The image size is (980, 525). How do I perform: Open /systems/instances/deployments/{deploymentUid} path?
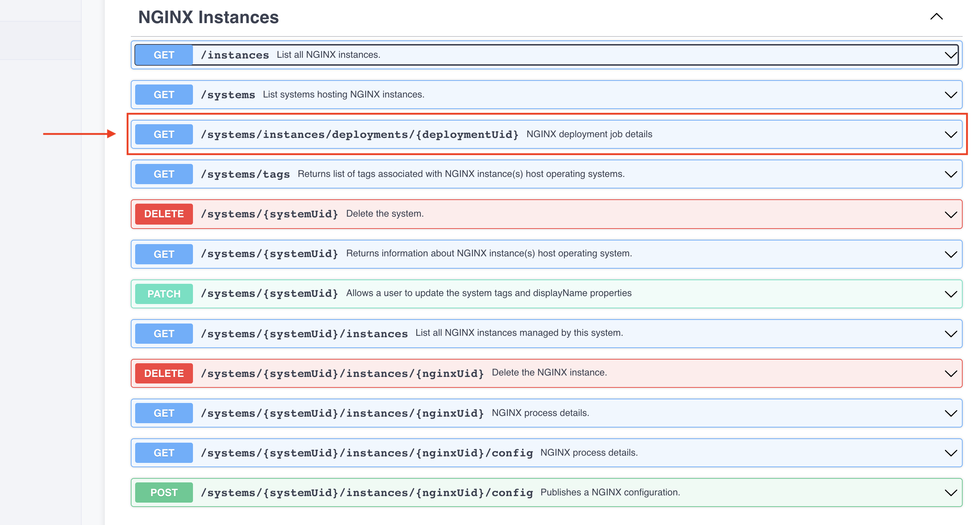pos(360,135)
